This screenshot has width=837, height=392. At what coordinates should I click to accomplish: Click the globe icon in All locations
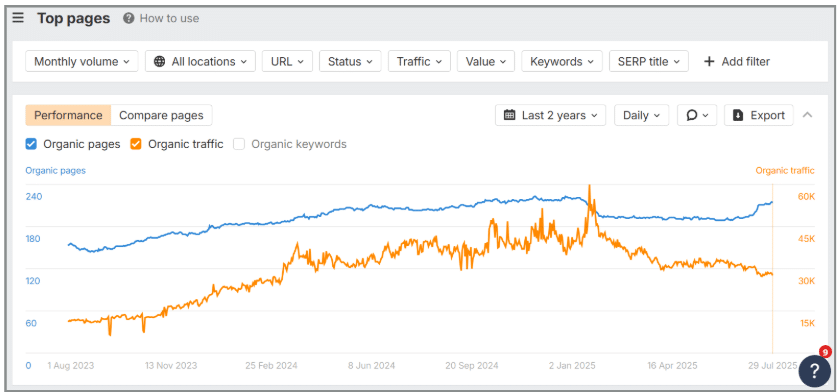coord(159,61)
